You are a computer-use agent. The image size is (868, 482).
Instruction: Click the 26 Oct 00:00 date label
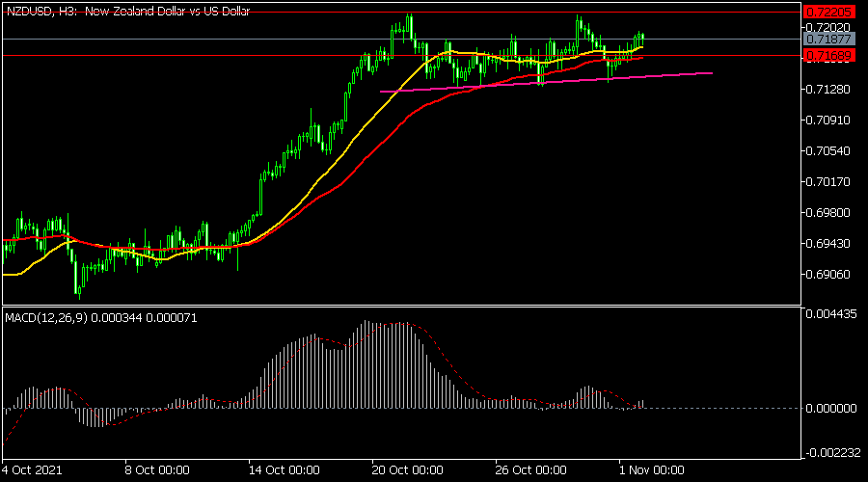coord(530,470)
